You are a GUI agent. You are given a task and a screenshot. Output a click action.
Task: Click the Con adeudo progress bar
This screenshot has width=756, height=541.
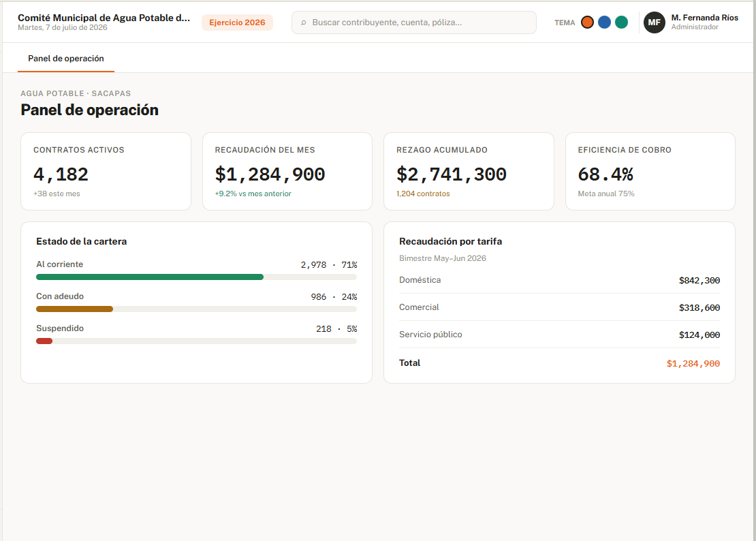point(75,309)
